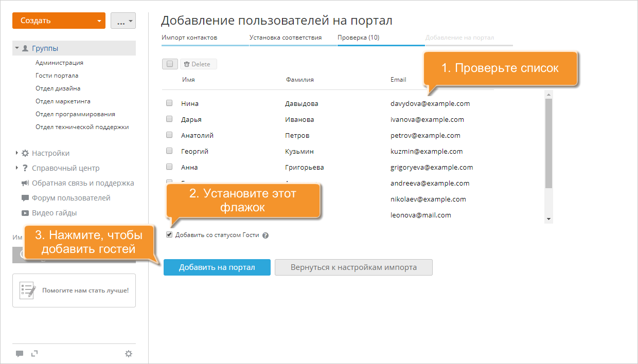Click email ivanova@example.com
The height and width of the screenshot is (364, 638).
[x=428, y=119]
